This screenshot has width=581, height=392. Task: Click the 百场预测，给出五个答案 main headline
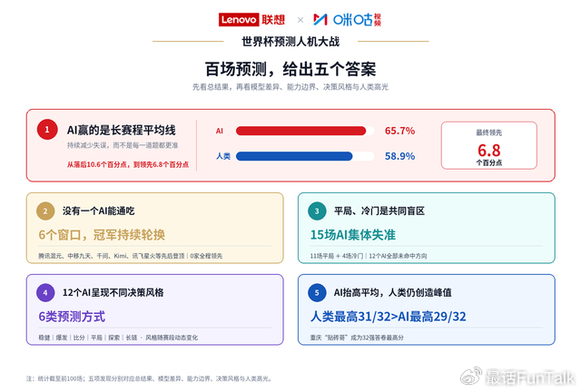tap(290, 69)
